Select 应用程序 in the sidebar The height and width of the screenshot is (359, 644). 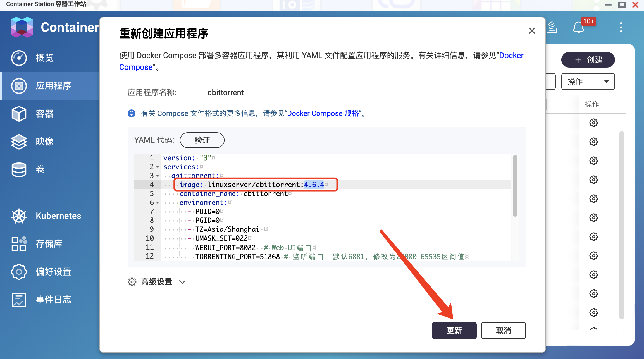pos(50,86)
